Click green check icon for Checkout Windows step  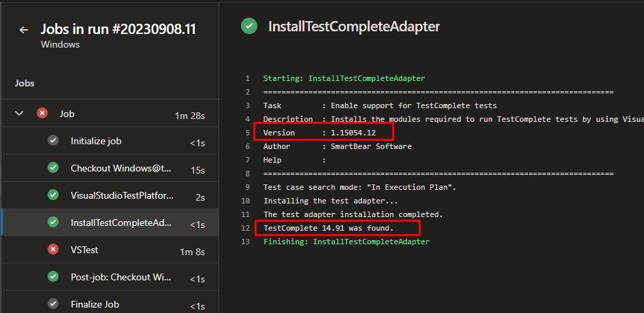pyautogui.click(x=53, y=168)
